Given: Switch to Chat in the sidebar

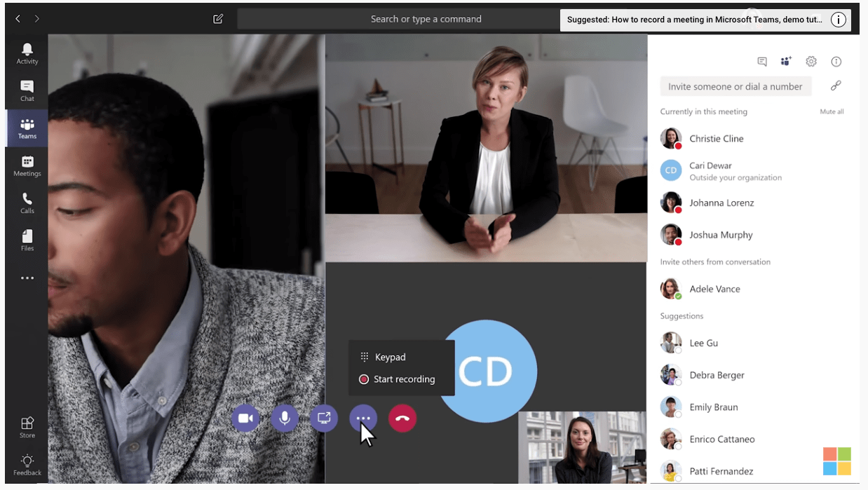Looking at the screenshot, I should click(x=27, y=89).
